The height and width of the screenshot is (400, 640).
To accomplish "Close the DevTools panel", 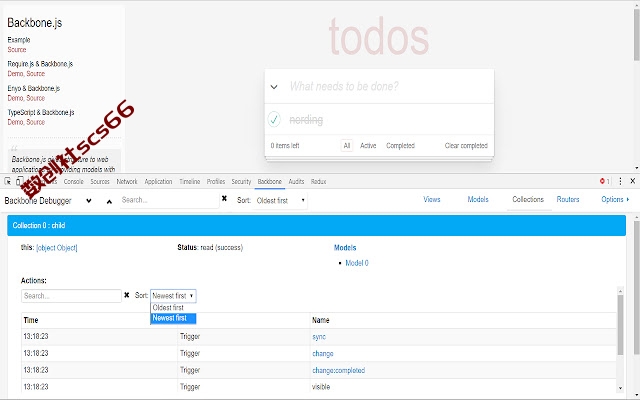I will coord(633,181).
